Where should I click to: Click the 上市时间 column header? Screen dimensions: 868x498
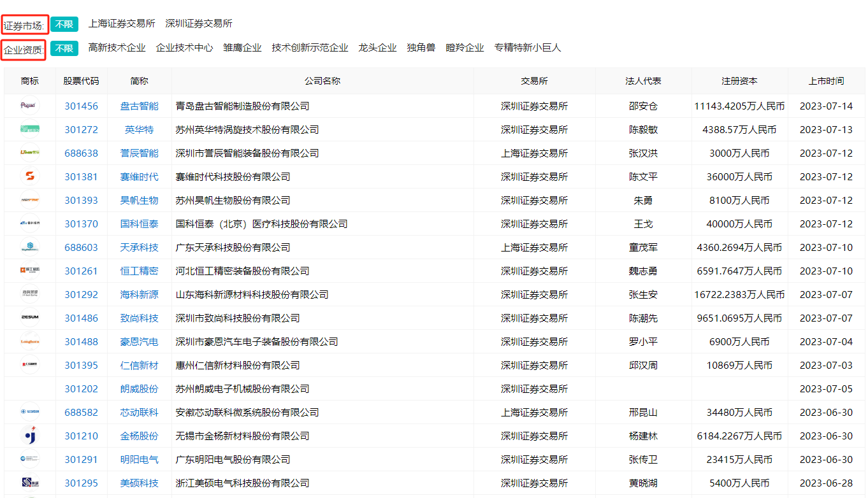tap(826, 81)
